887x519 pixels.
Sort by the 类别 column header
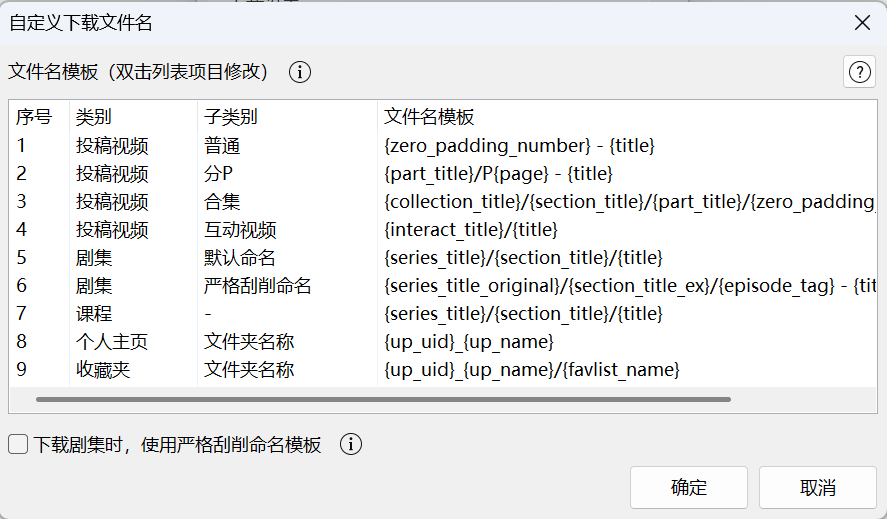[x=94, y=117]
